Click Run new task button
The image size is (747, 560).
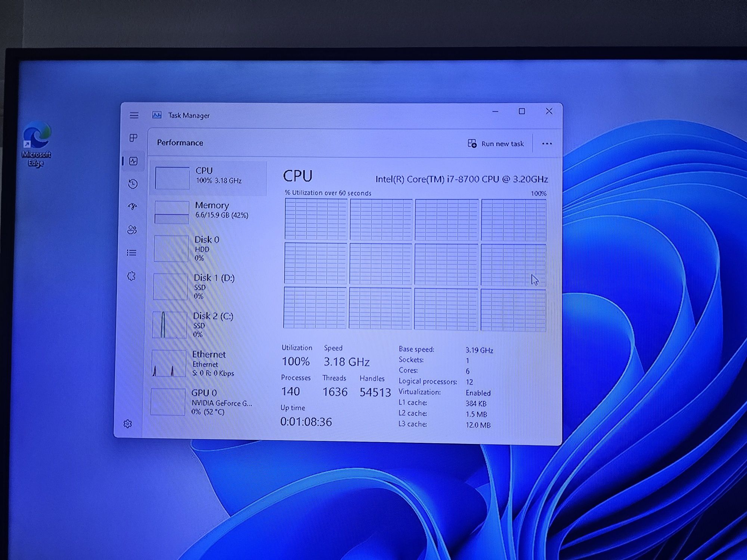click(x=496, y=144)
